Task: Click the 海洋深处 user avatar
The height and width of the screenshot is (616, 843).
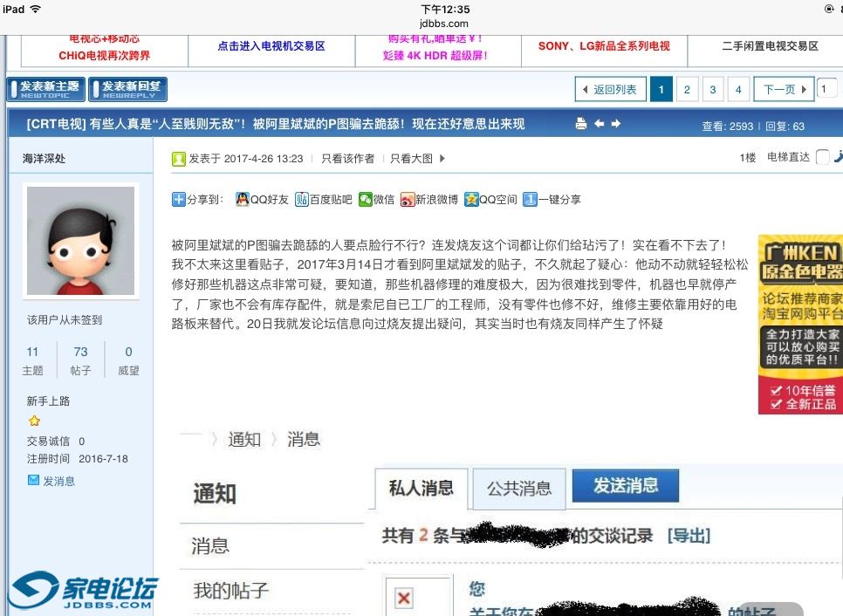Action: click(80, 240)
